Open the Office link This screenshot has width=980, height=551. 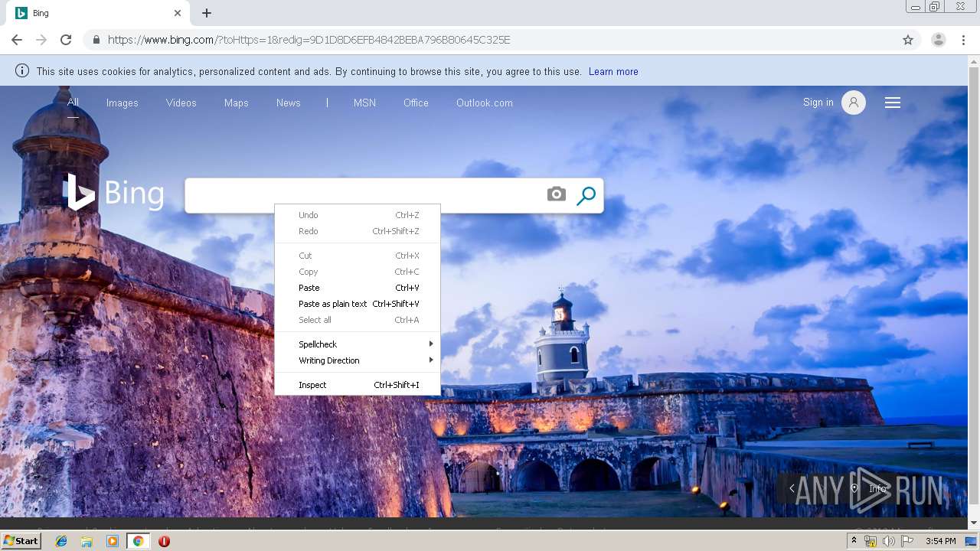[x=416, y=103]
